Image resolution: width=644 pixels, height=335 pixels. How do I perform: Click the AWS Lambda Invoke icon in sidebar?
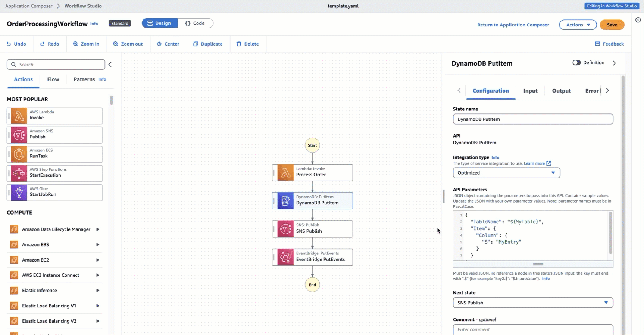tap(19, 116)
